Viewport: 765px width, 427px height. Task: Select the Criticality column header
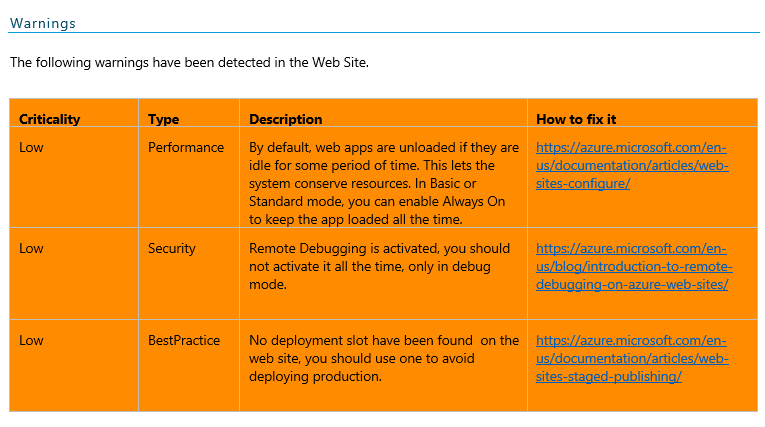tap(49, 120)
